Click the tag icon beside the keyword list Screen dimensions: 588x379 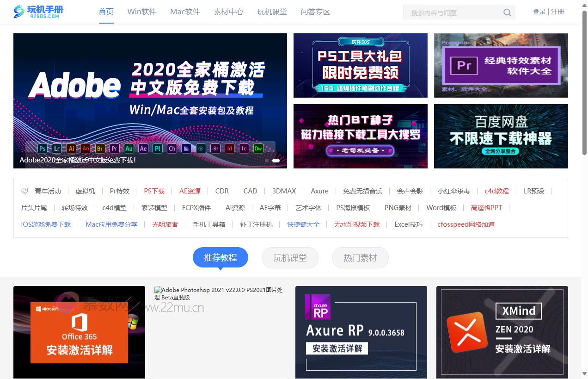pos(24,190)
